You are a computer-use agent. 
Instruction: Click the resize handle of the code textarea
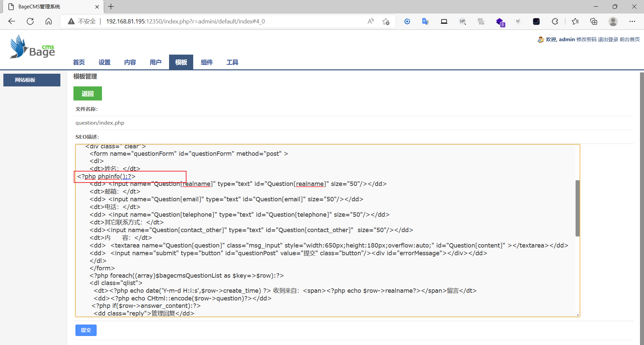pyautogui.click(x=577, y=315)
